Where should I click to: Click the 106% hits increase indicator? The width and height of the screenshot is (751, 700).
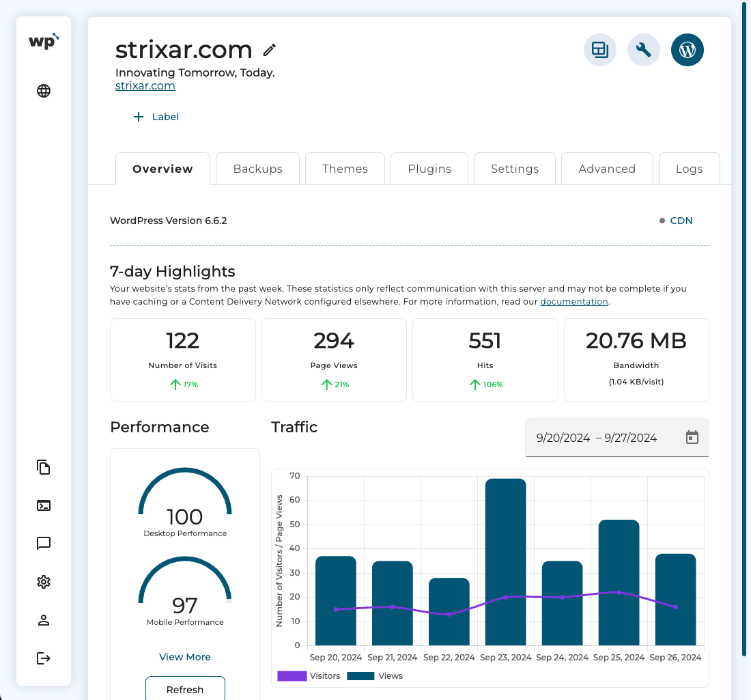(486, 384)
